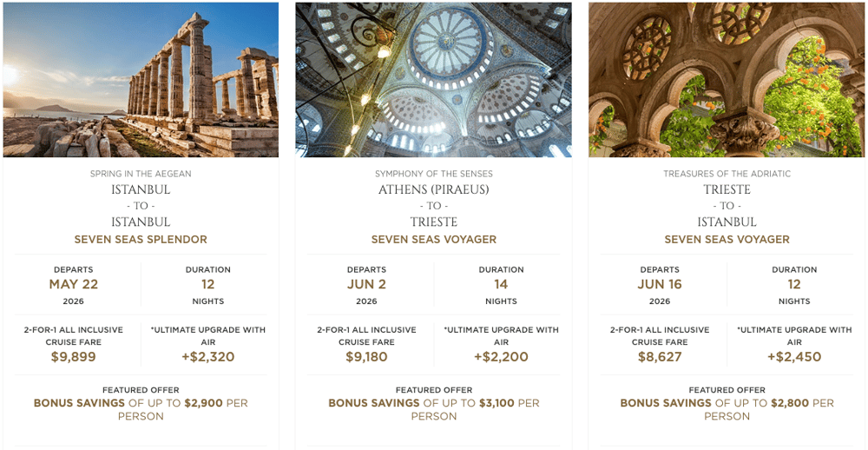
Task: Select the May 22 departure date
Action: point(73,284)
